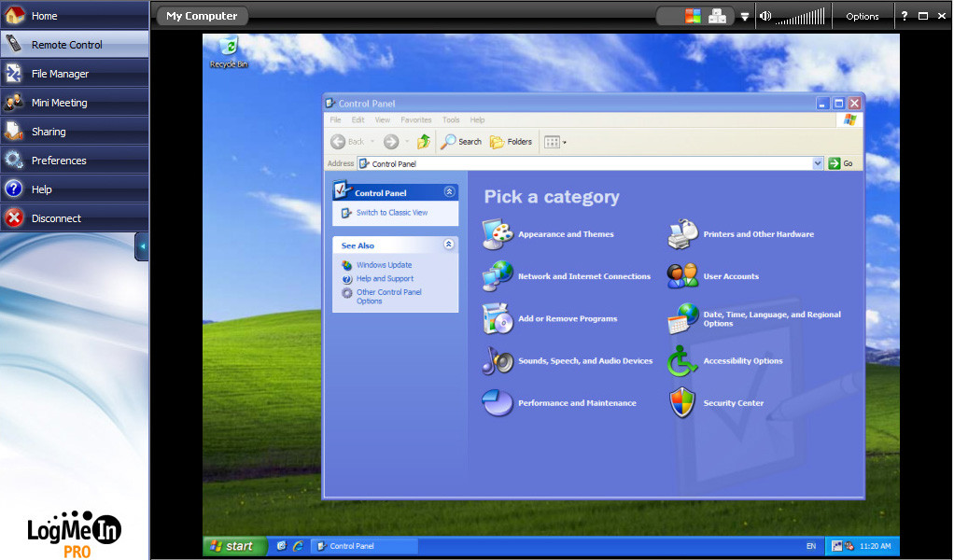This screenshot has width=954, height=560.
Task: Click the Go button beside the address bar
Action: pyautogui.click(x=840, y=163)
